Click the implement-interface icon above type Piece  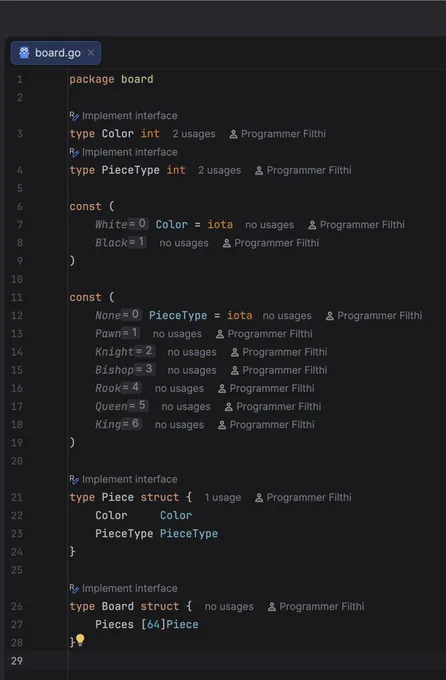pyautogui.click(x=74, y=480)
